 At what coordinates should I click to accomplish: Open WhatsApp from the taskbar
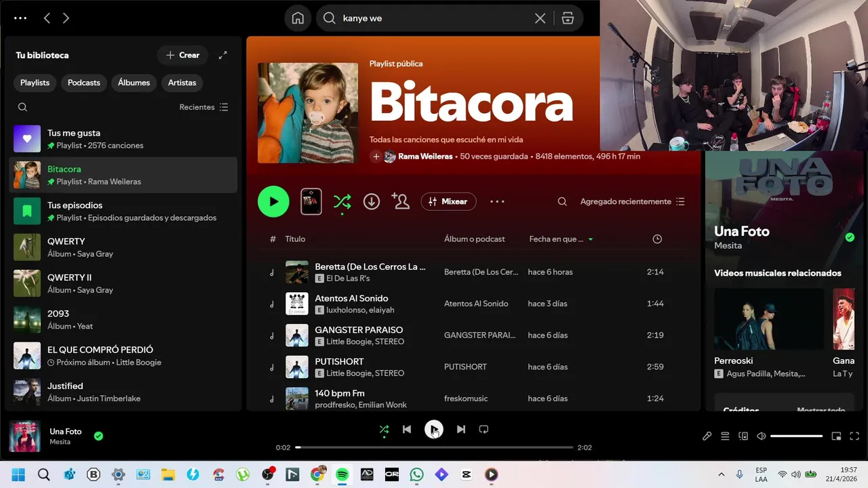[416, 474]
